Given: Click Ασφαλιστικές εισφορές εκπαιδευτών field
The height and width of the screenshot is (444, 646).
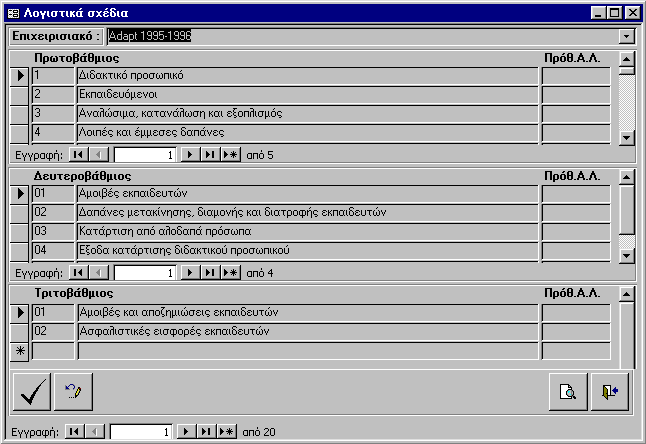Looking at the screenshot, I should tap(307, 331).
